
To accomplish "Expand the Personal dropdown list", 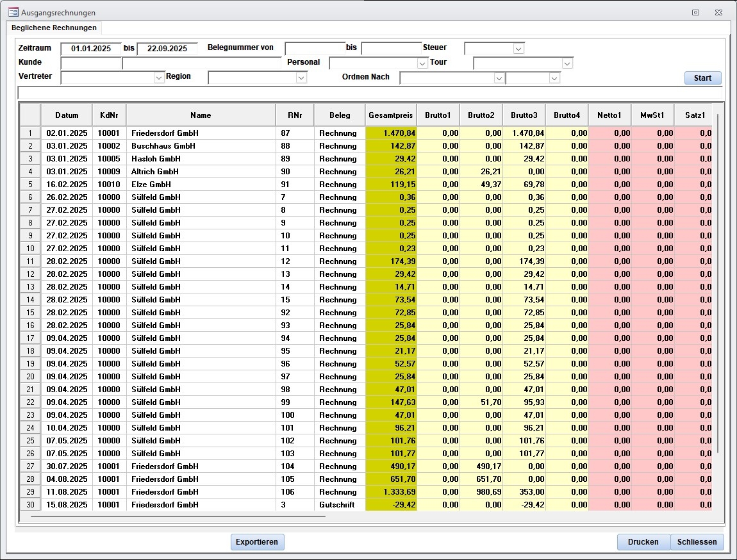I will [x=422, y=63].
